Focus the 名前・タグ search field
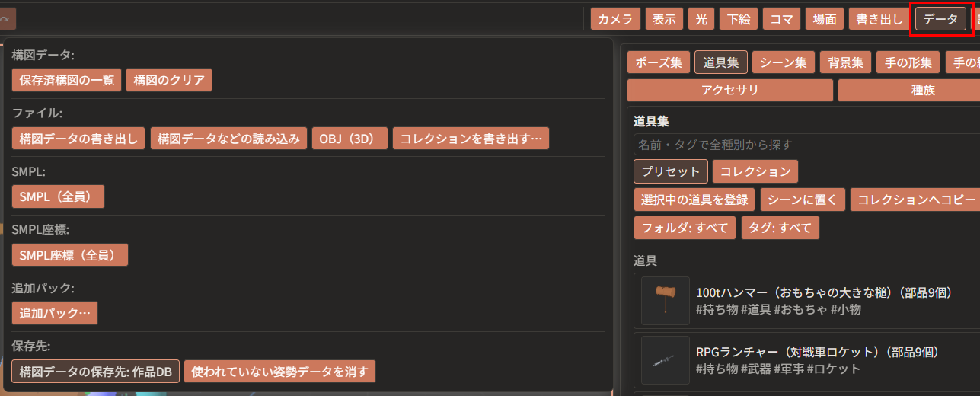 pyautogui.click(x=806, y=145)
